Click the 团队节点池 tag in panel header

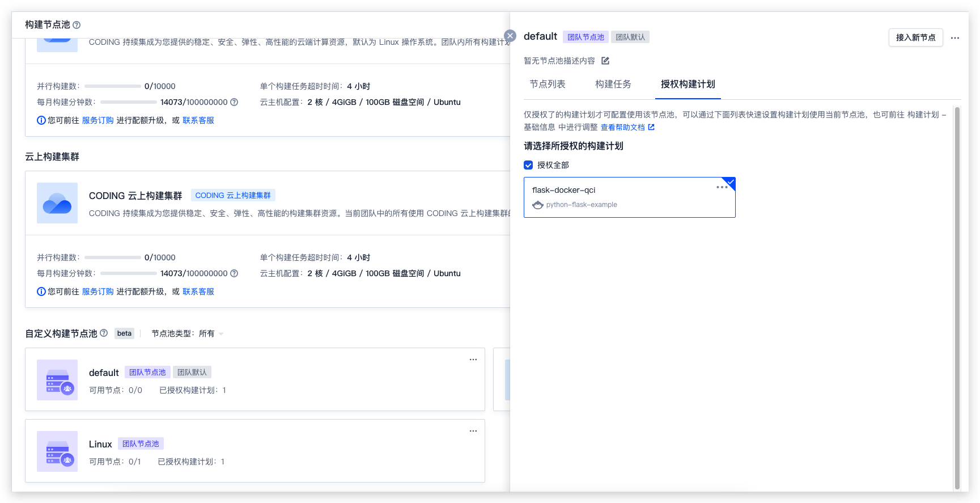[586, 37]
